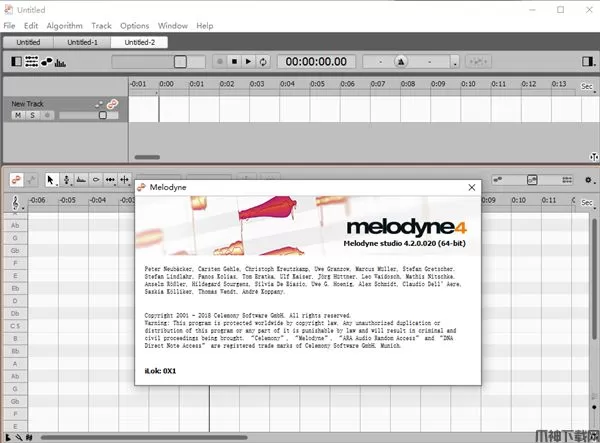Toggle the metronome click icon
600x443 pixels.
[x=401, y=61]
